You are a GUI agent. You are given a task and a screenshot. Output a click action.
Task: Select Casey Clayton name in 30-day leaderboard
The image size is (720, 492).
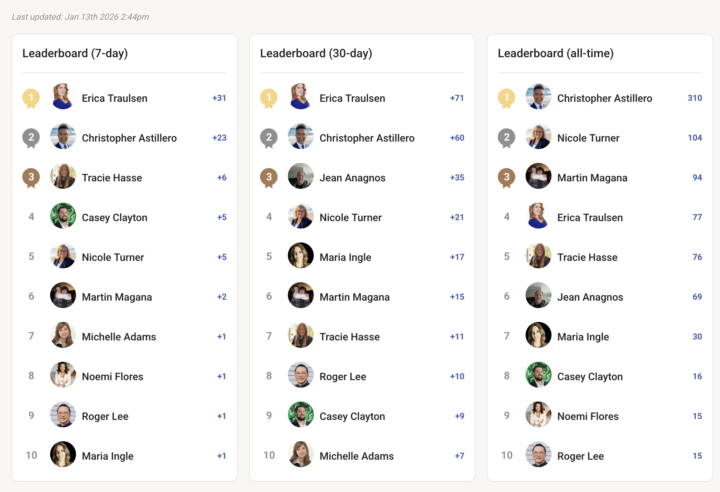tap(352, 417)
